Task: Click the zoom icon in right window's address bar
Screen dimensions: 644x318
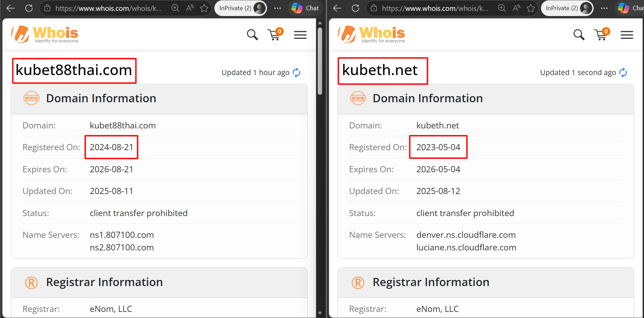Action: (502, 8)
